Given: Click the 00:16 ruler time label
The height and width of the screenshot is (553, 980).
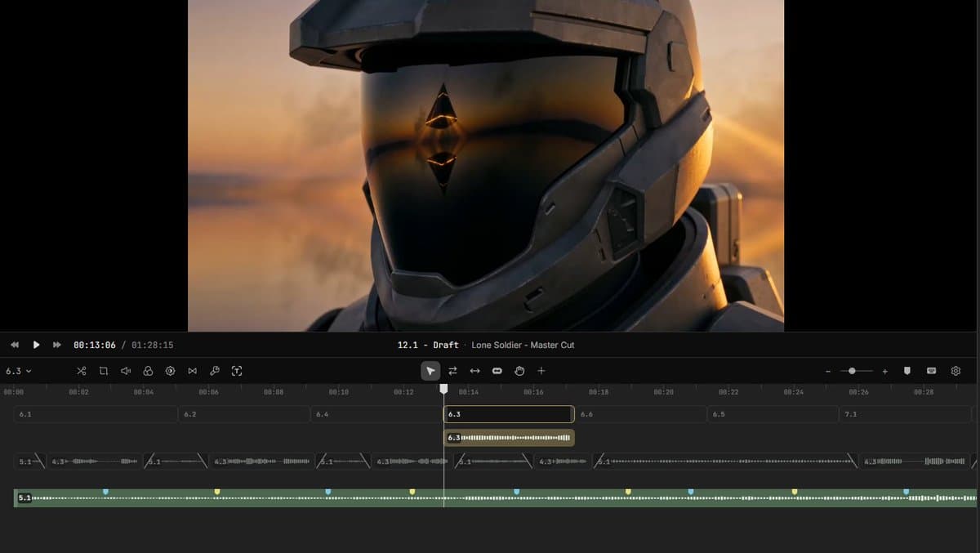Looking at the screenshot, I should coord(533,392).
